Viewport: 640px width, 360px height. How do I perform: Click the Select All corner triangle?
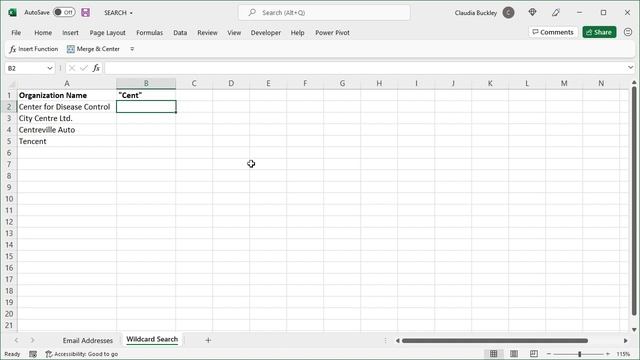[x=12, y=84]
